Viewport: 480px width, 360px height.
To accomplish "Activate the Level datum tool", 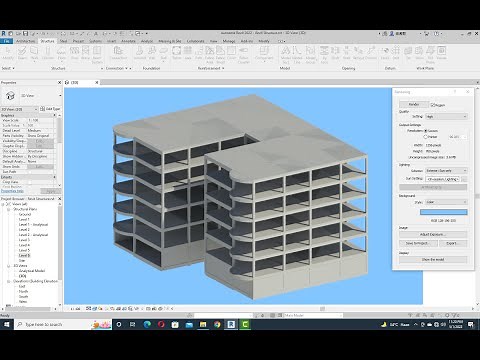I will (385, 53).
